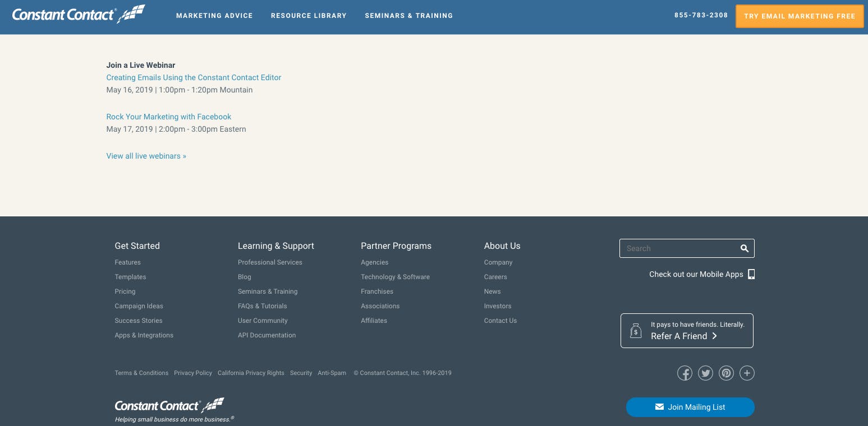The height and width of the screenshot is (426, 868).
Task: Open API Documentation link
Action: click(267, 335)
